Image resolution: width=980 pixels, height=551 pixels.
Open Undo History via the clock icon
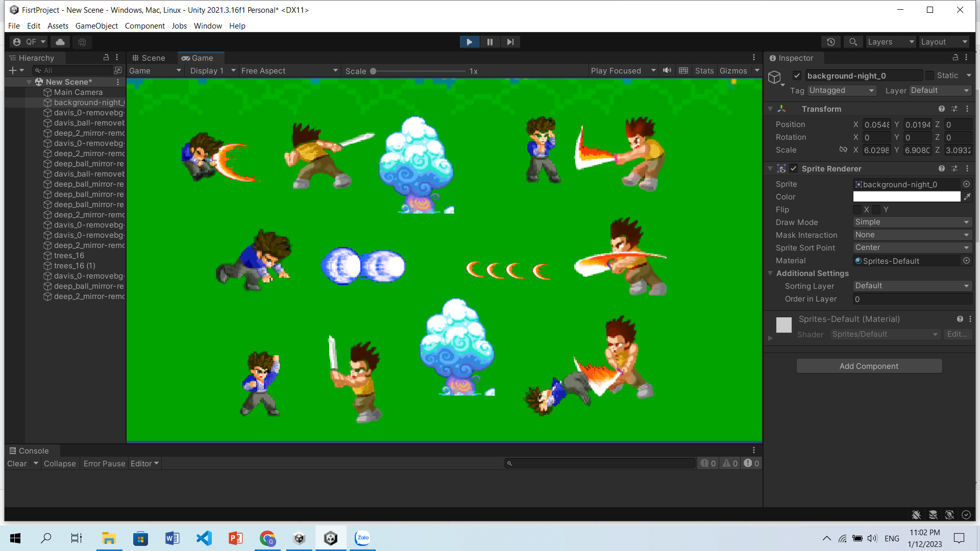[x=830, y=41]
